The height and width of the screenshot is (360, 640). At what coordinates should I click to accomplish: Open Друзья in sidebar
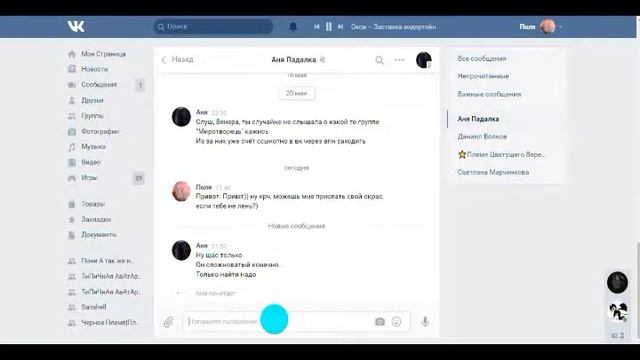click(x=92, y=100)
